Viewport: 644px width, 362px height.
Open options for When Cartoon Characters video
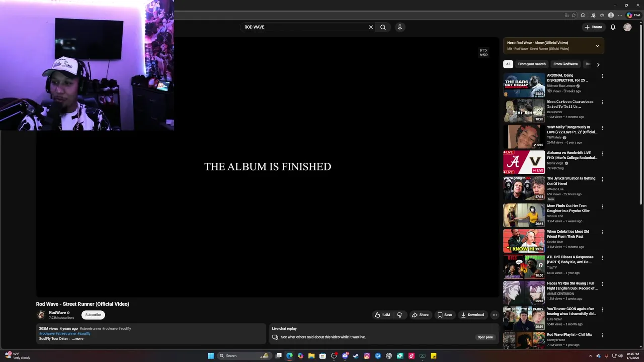pos(602,102)
